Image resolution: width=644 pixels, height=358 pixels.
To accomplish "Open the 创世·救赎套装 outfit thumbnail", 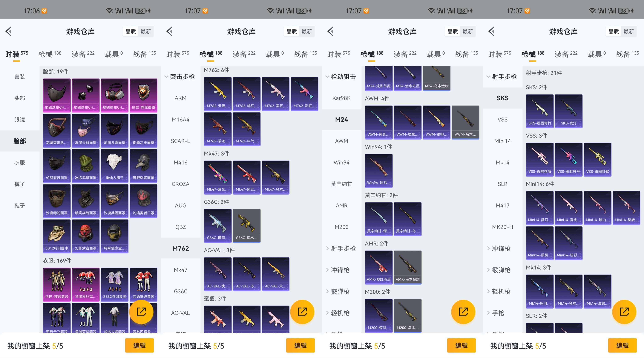I will [57, 285].
